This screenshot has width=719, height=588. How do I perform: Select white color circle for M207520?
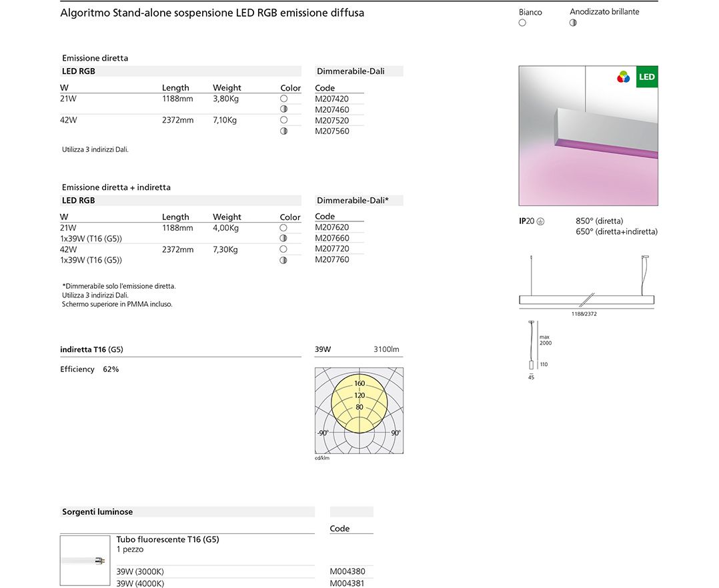[x=283, y=120]
